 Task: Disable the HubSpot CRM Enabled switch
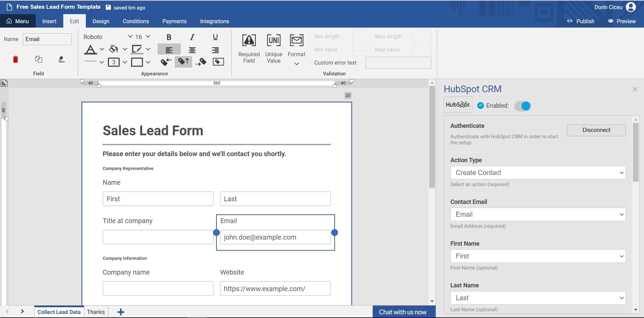click(522, 106)
